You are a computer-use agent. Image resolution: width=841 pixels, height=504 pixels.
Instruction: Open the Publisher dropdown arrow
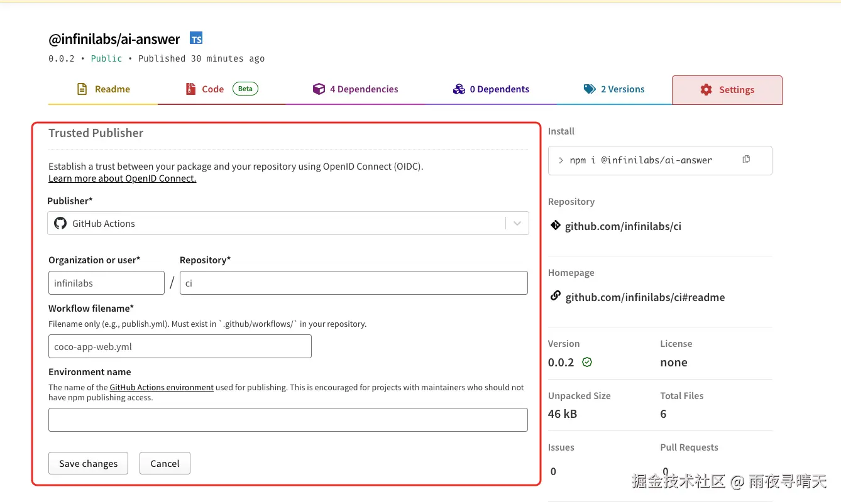pos(517,223)
